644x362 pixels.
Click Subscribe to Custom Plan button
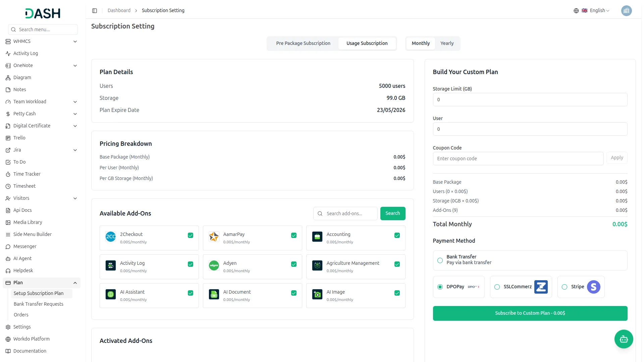[x=530, y=313]
